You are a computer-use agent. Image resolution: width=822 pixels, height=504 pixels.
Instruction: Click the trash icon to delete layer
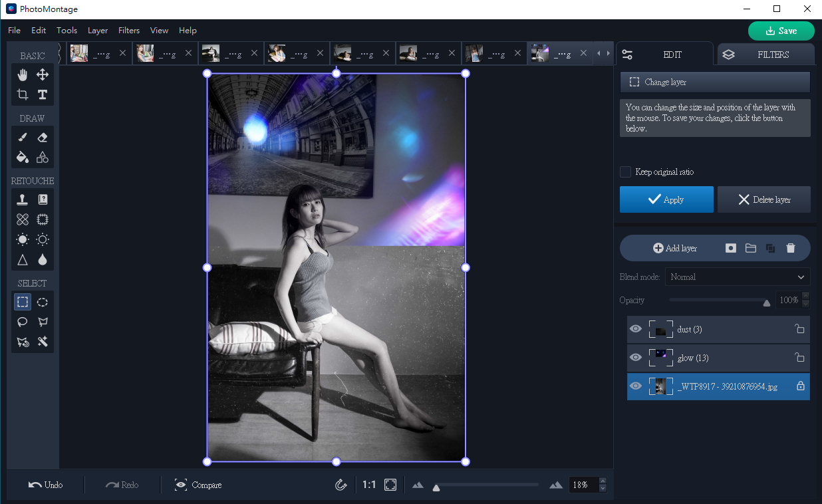point(791,248)
